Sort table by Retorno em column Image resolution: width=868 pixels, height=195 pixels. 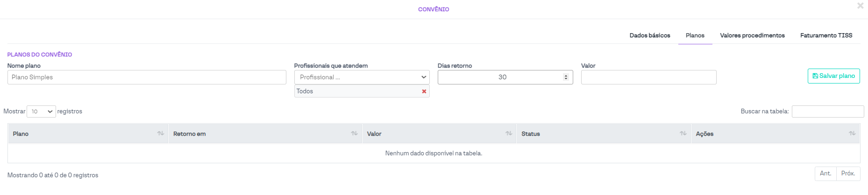(x=265, y=134)
